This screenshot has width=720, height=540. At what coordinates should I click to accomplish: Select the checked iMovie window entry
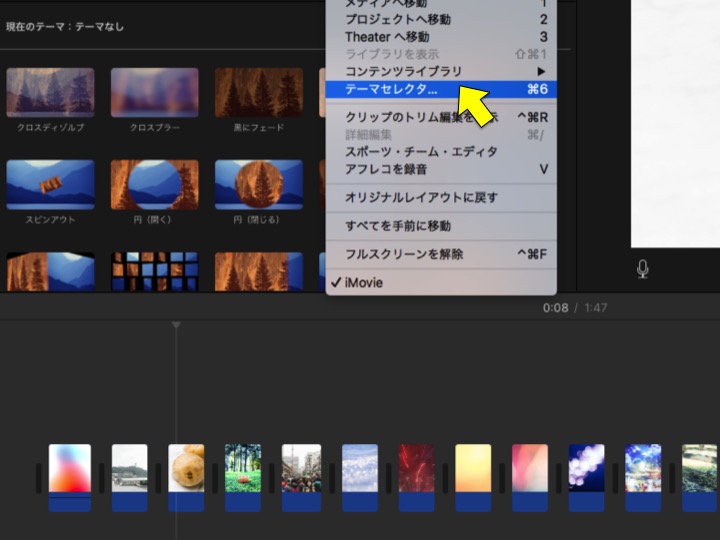(x=441, y=282)
